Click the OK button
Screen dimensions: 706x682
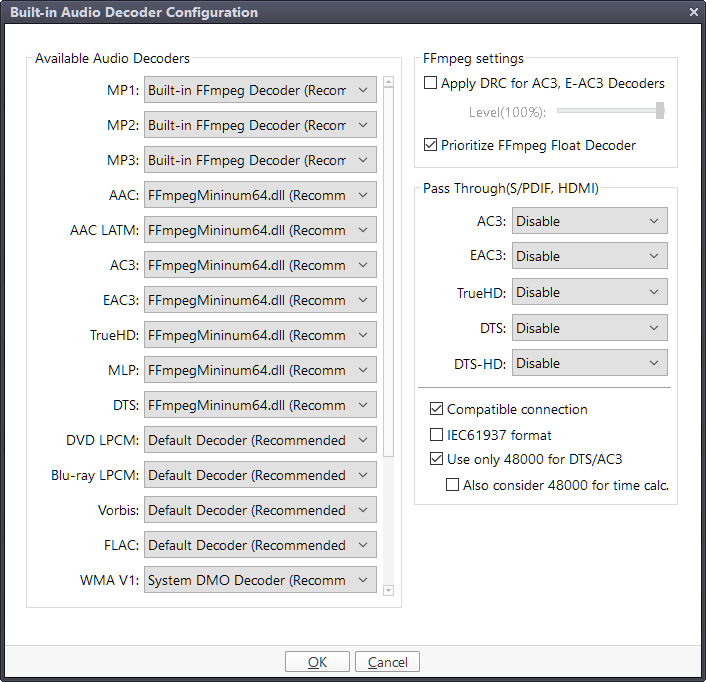coord(317,662)
